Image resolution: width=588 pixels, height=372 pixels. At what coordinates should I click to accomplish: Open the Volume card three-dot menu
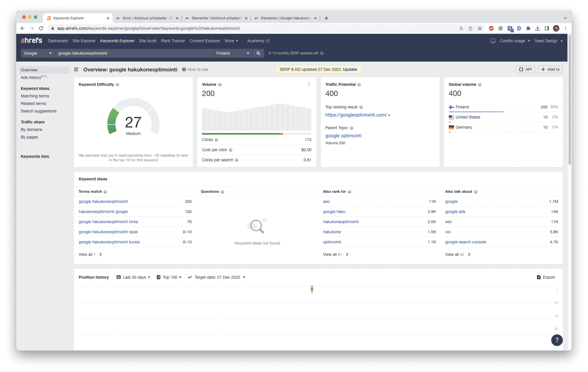click(x=309, y=85)
